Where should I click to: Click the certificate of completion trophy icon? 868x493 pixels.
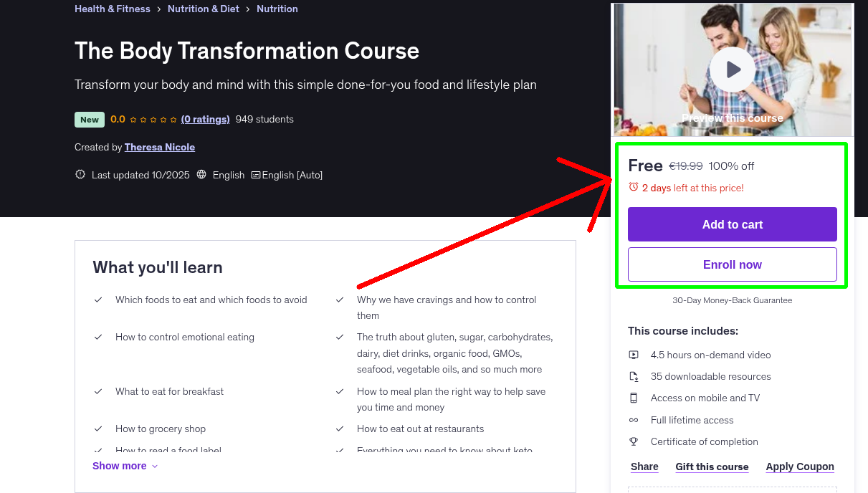coord(634,441)
